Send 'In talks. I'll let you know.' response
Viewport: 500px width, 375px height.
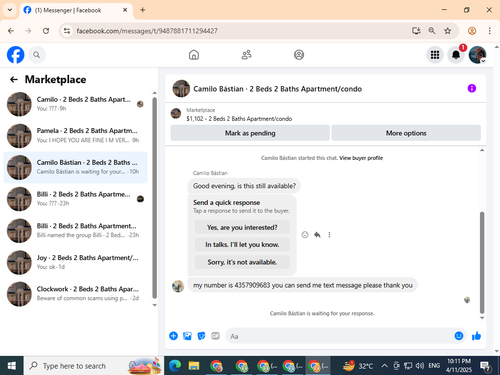(242, 245)
